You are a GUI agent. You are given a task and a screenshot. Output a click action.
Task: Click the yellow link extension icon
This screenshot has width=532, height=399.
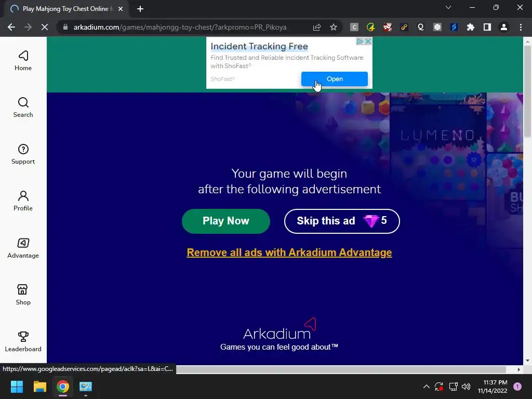[404, 27]
